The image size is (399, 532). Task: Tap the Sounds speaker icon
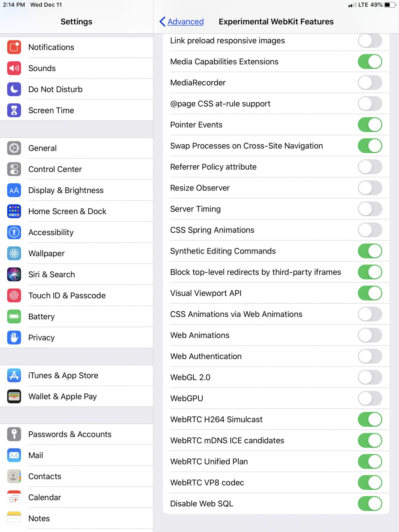tap(14, 68)
